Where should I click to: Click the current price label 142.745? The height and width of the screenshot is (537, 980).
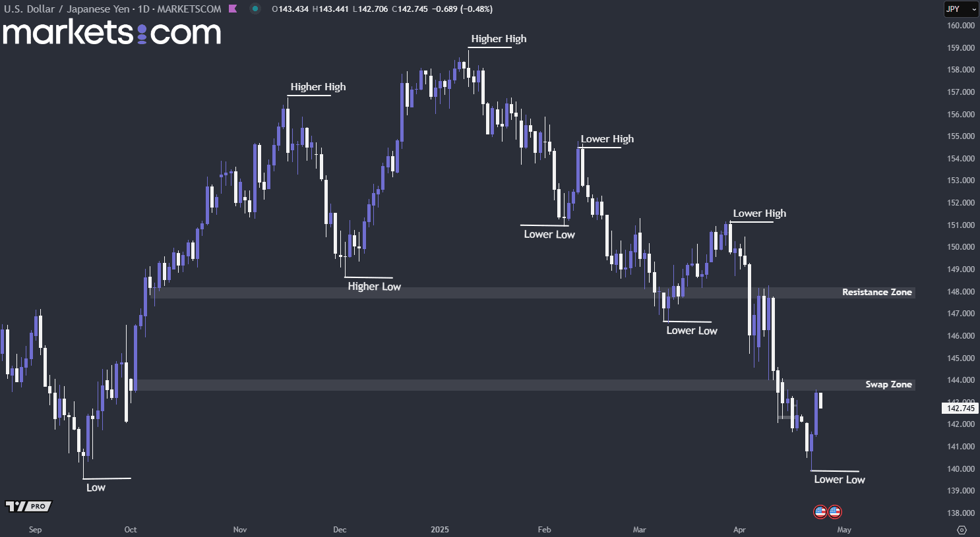960,409
